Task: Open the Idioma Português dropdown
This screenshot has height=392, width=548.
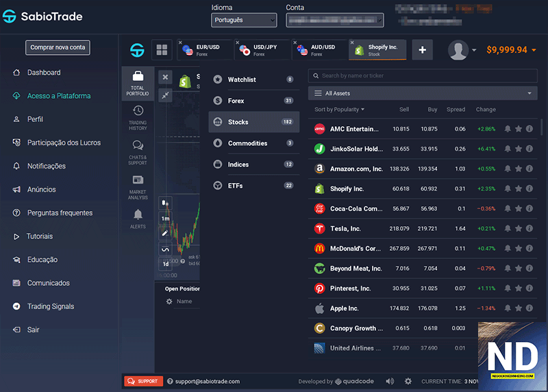Action: [244, 20]
